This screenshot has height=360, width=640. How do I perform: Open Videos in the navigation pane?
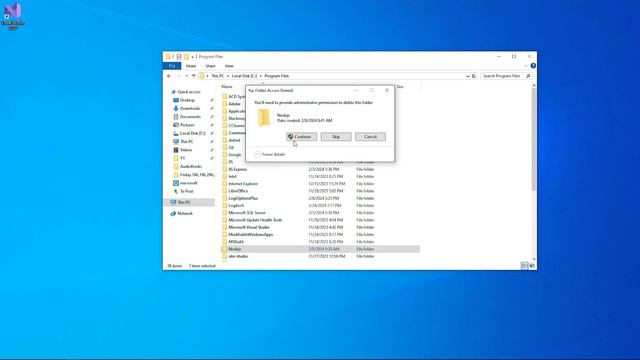(x=186, y=150)
